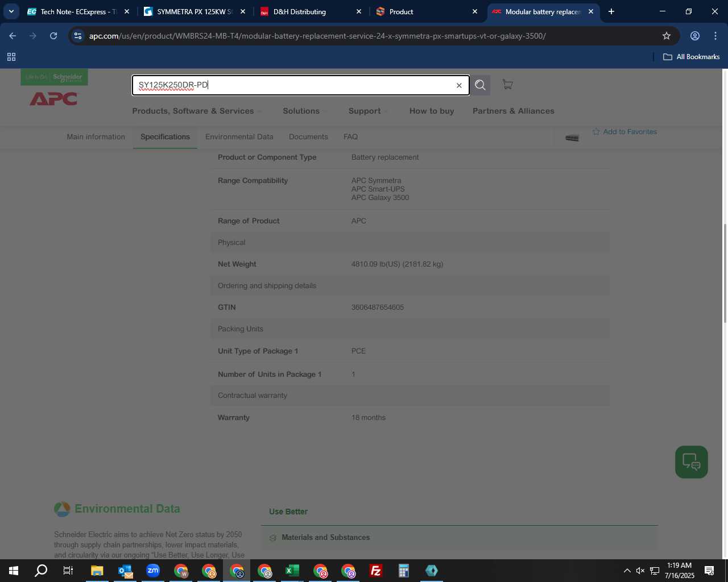The height and width of the screenshot is (582, 728).
Task: Open a new browser tab
Action: click(611, 11)
